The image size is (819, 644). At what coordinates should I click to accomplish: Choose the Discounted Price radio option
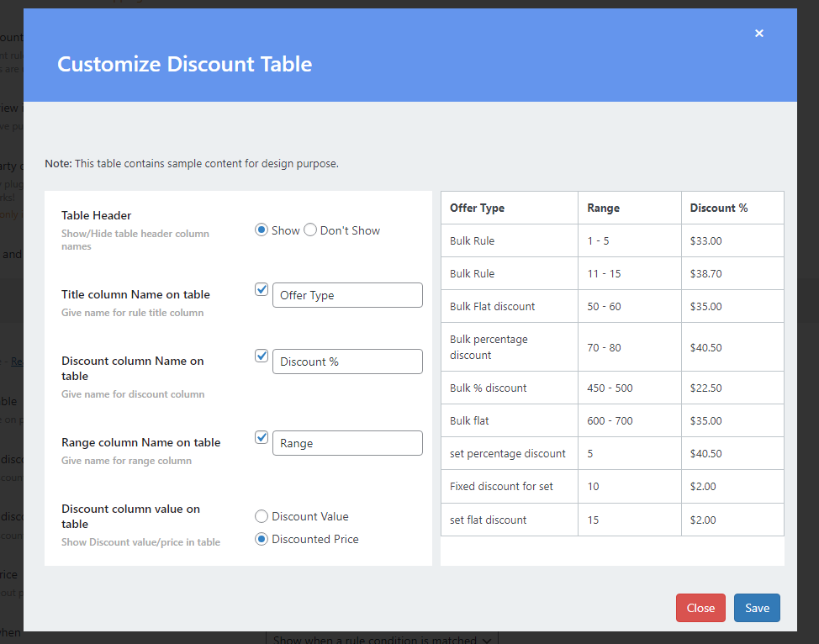[262, 539]
